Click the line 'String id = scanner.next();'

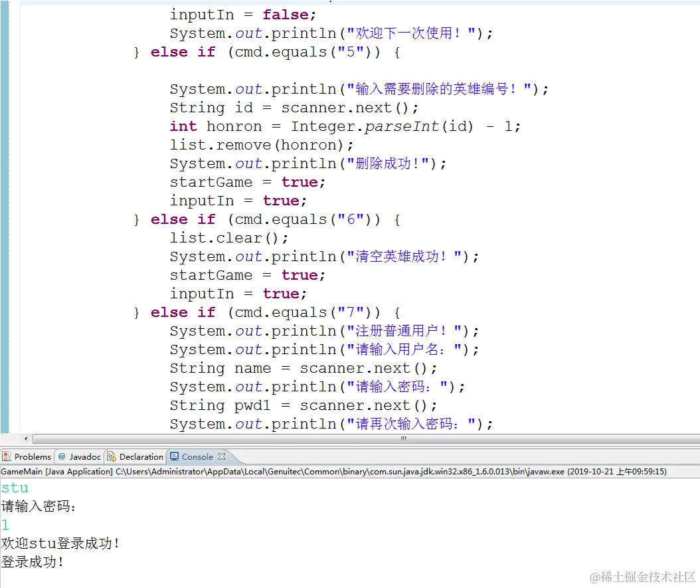[x=294, y=108]
